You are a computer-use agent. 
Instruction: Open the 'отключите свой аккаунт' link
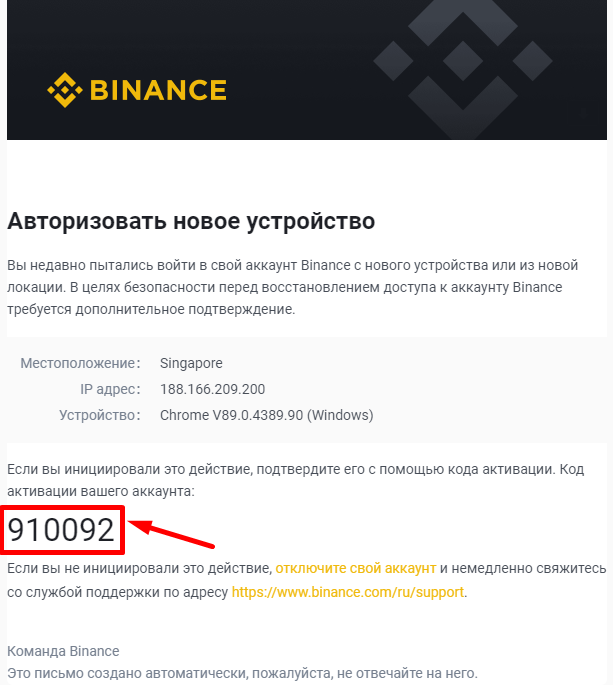click(355, 568)
